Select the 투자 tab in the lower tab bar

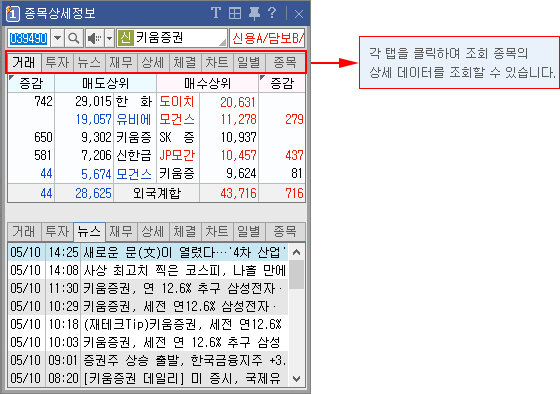pyautogui.click(x=58, y=231)
